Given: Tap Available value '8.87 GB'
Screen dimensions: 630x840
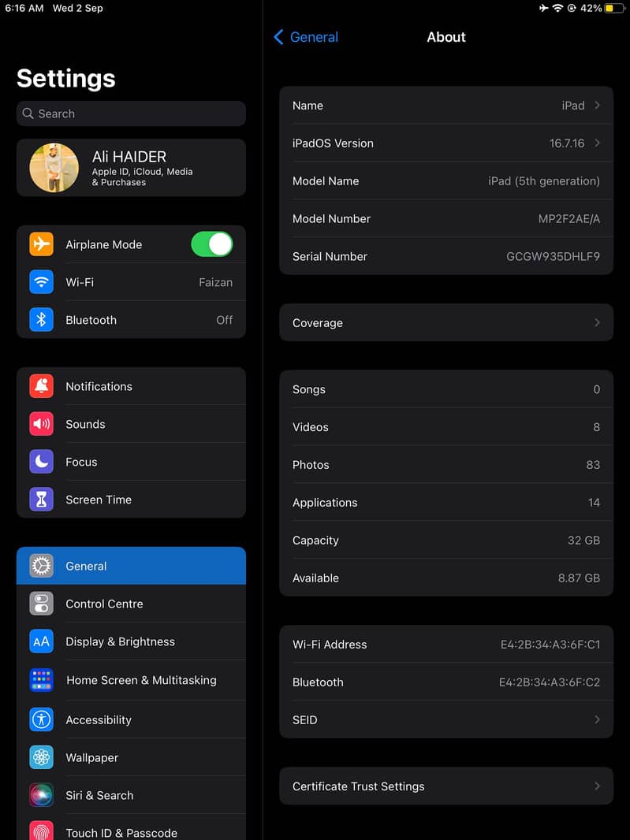Looking at the screenshot, I should point(579,578).
